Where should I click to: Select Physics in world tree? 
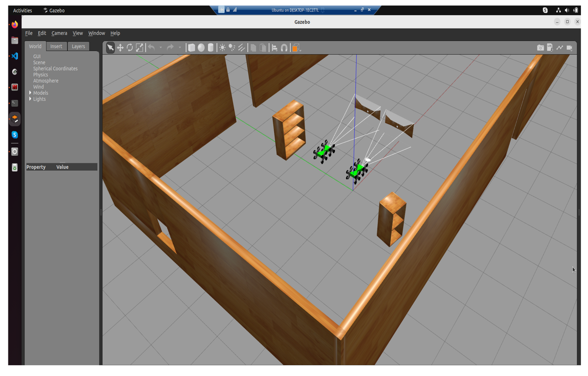click(x=41, y=75)
